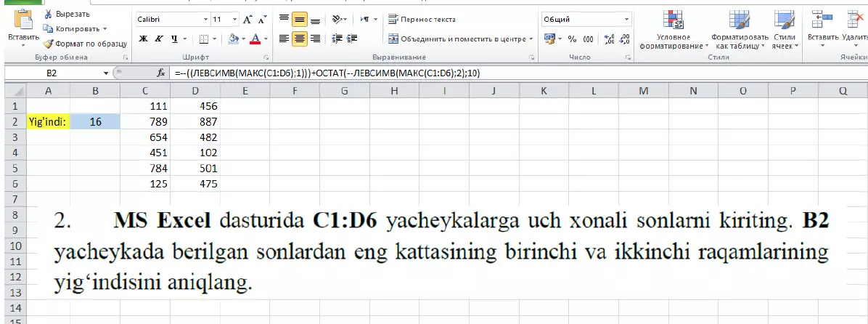The width and height of the screenshot is (868, 324).
Task: Toggle bottom vertical alignment
Action: (315, 20)
